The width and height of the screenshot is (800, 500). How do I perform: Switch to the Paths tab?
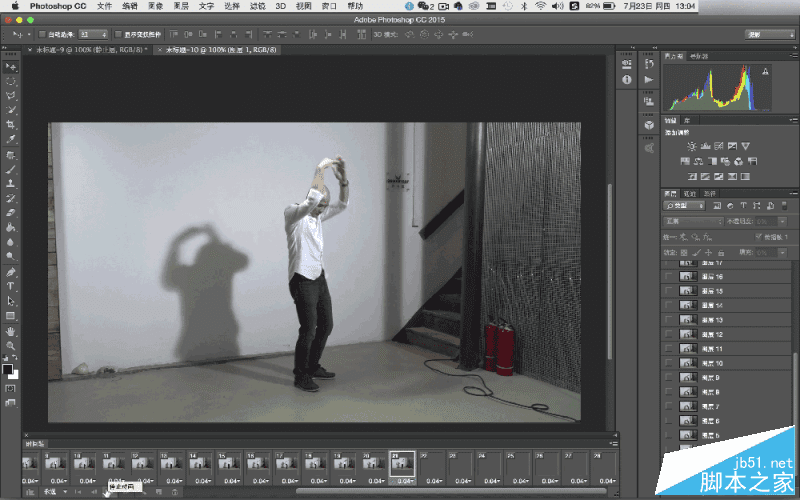click(709, 194)
